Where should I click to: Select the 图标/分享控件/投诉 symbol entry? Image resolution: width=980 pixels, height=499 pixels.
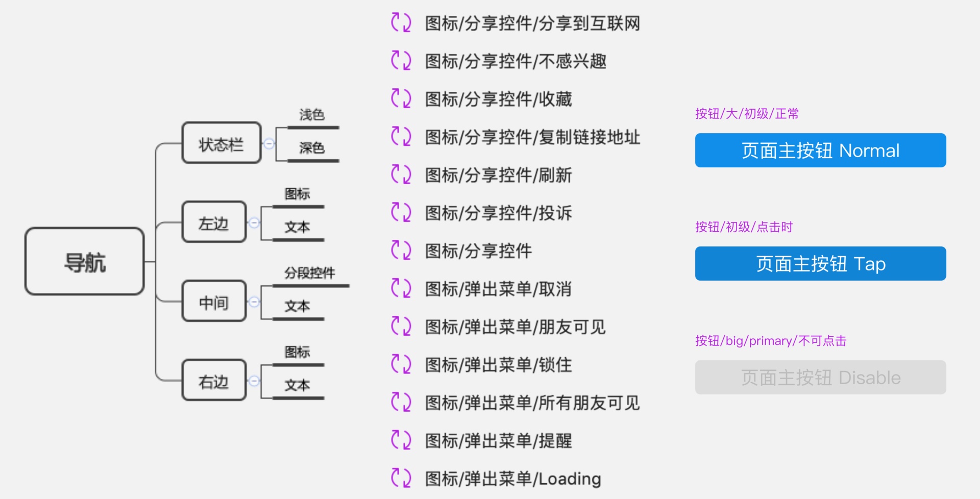coord(498,213)
